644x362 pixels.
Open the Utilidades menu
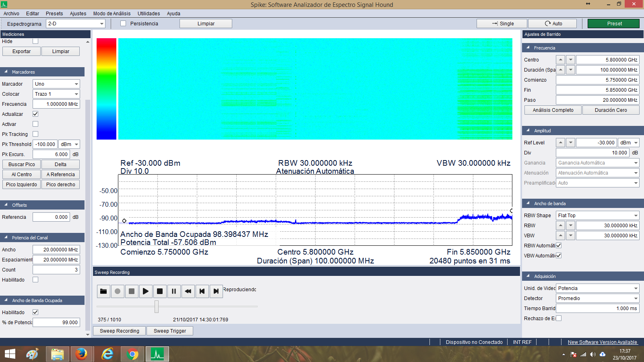(149, 13)
